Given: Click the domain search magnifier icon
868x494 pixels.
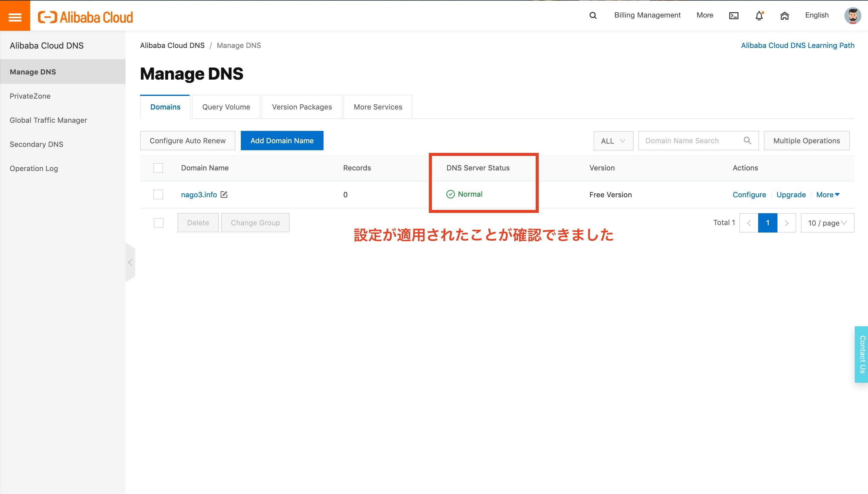Looking at the screenshot, I should point(747,141).
